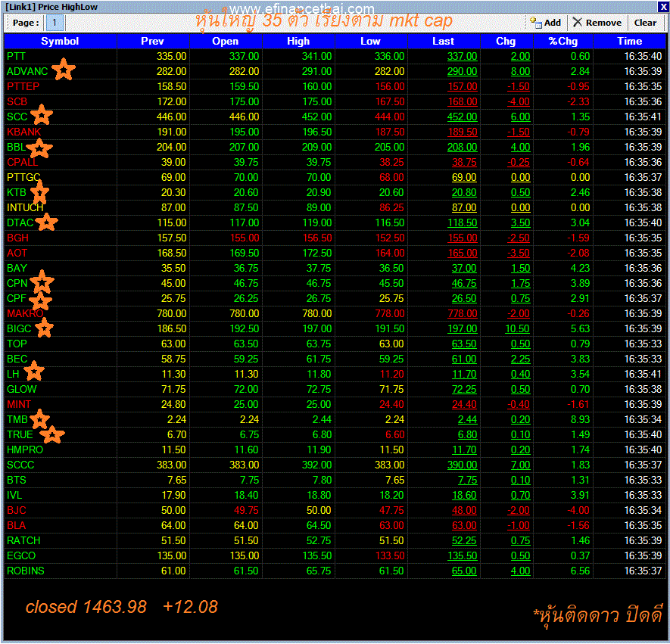Select the page 1 field
This screenshot has height=644, width=670.
[x=55, y=23]
